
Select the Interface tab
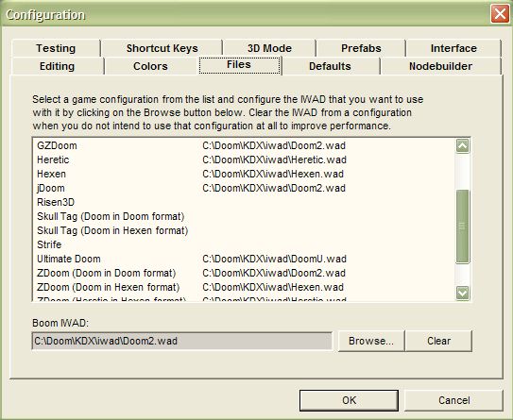click(453, 48)
